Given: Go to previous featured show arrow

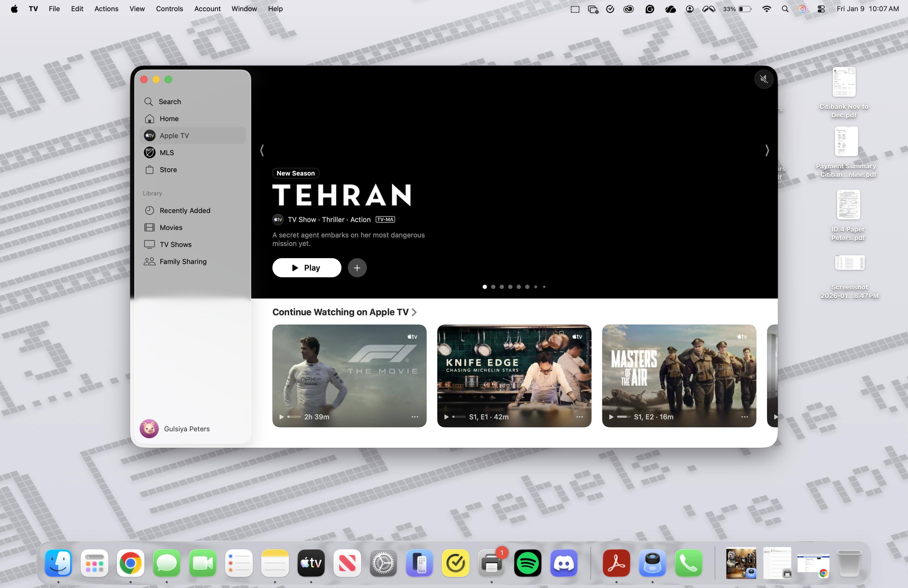Looking at the screenshot, I should tap(262, 150).
